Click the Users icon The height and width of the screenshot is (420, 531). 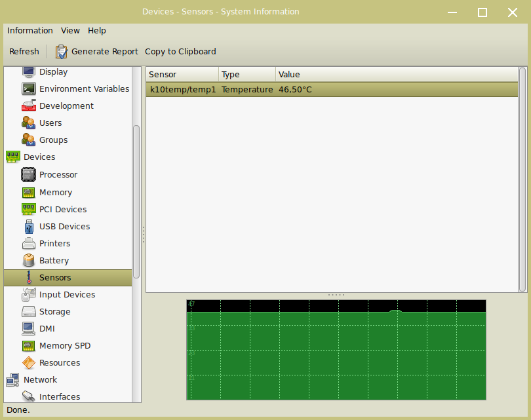29,123
